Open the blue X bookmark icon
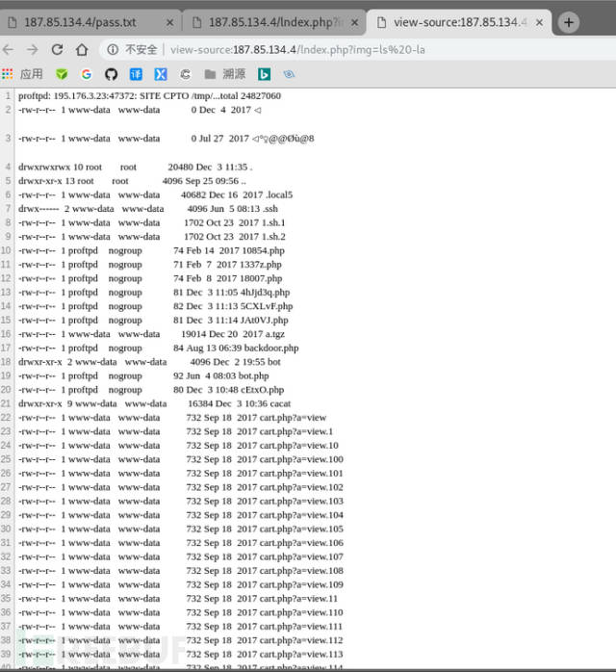Viewport: 616px width, 672px height. (x=161, y=74)
